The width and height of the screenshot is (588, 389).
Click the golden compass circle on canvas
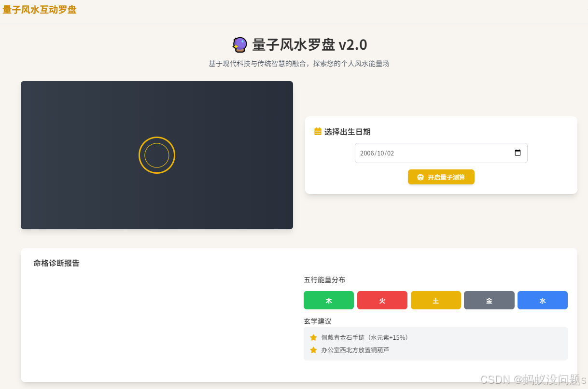[x=157, y=155]
